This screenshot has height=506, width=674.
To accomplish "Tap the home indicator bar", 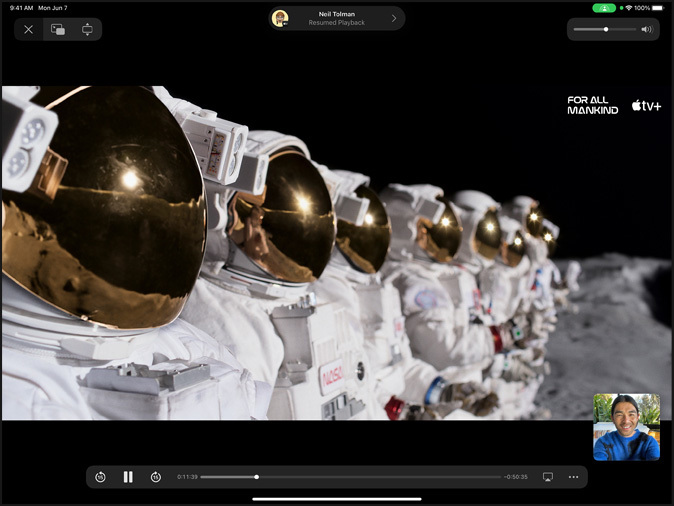I will (337, 498).
